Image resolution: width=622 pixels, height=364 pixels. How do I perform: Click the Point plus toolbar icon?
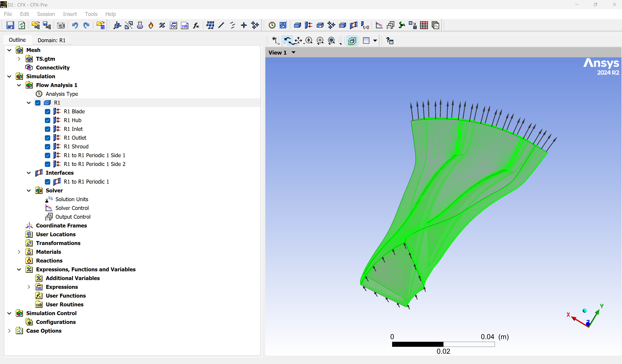(x=244, y=25)
